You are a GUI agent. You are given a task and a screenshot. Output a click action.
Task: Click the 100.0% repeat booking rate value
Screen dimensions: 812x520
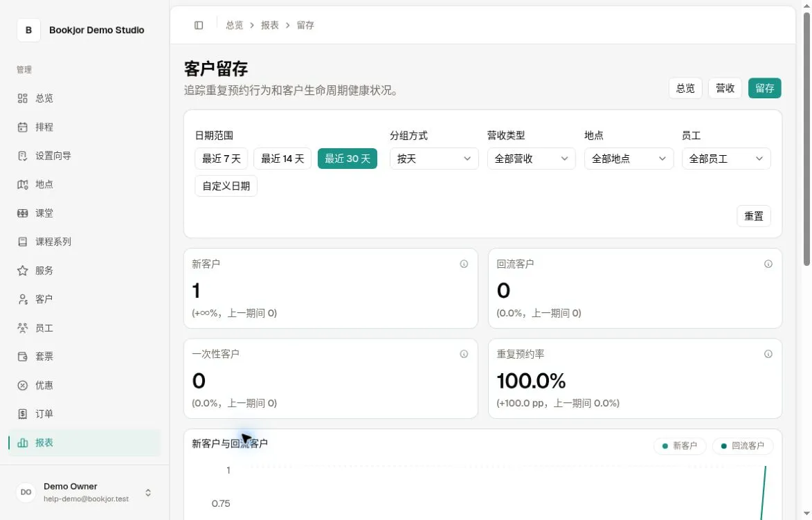coord(531,382)
